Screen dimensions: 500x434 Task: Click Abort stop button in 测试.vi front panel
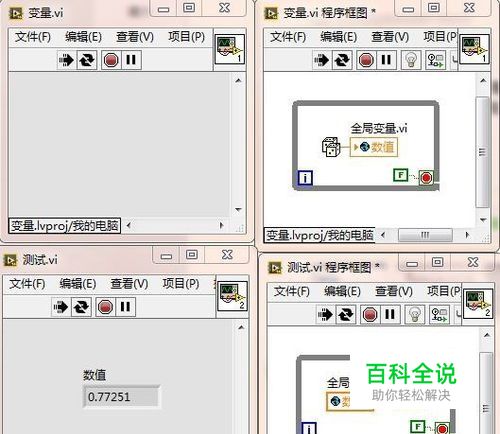(105, 307)
